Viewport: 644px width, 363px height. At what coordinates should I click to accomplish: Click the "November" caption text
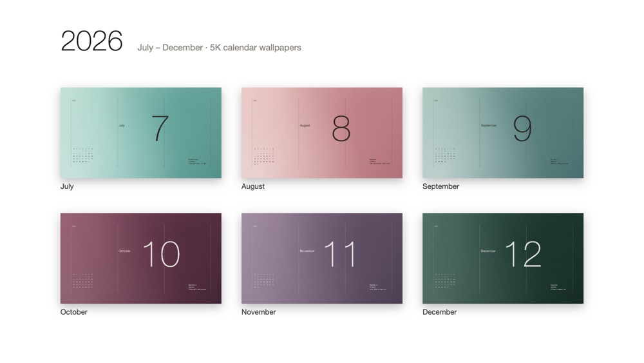point(259,312)
